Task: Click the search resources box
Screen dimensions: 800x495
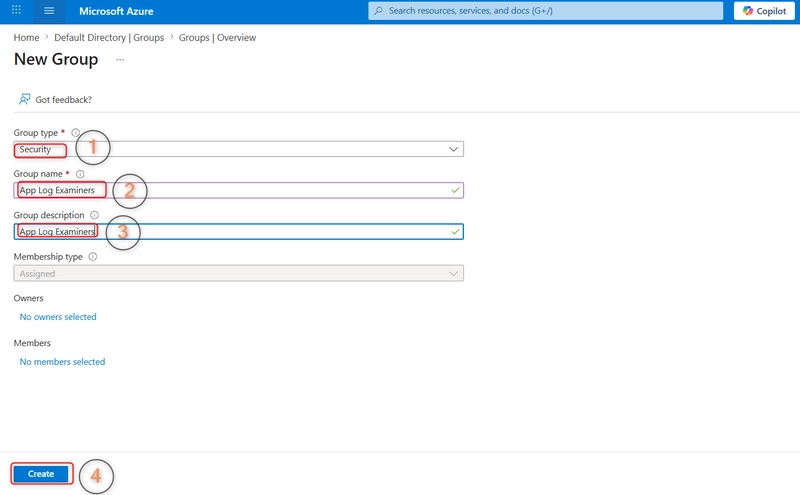Action: tap(545, 11)
